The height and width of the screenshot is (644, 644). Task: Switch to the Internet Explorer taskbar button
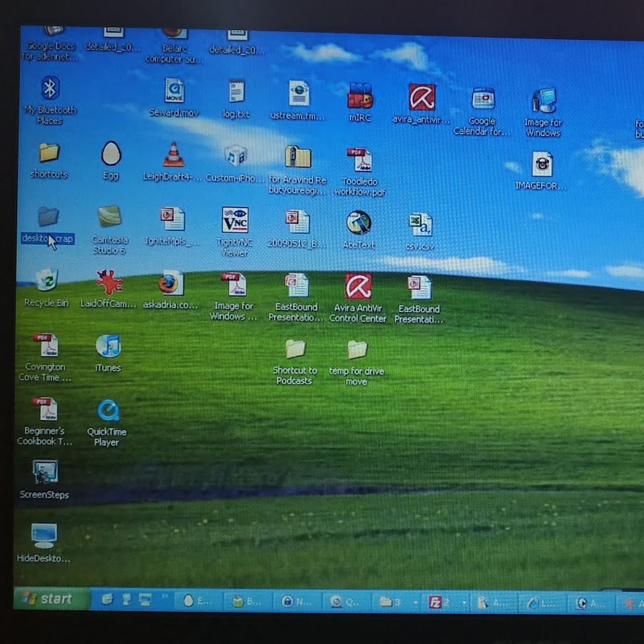tap(541, 603)
